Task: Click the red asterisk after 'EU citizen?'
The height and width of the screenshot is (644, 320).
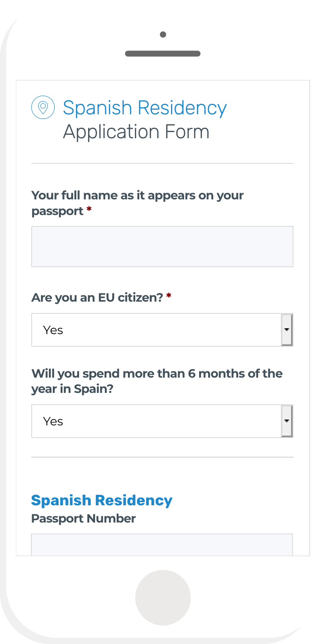Action: (x=169, y=296)
